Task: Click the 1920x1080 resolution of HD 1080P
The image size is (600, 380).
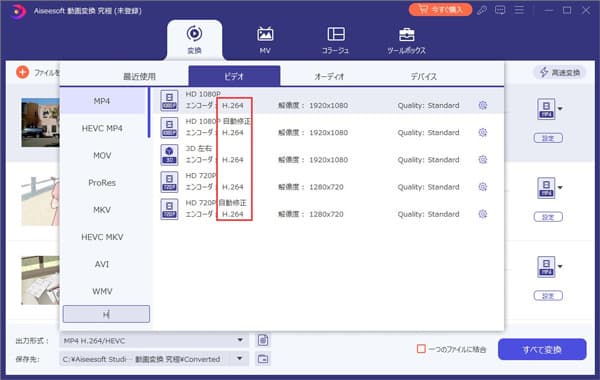Action: (328, 105)
